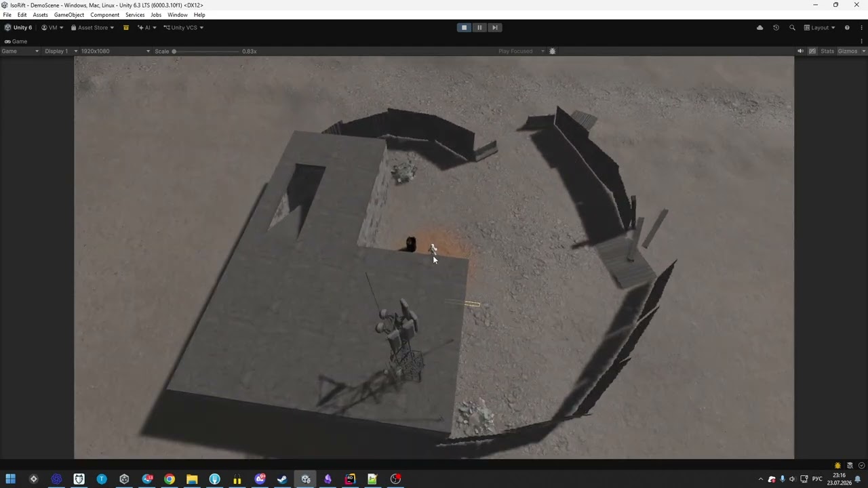Open the Component menu
Screen dimensions: 868x488
[105, 15]
